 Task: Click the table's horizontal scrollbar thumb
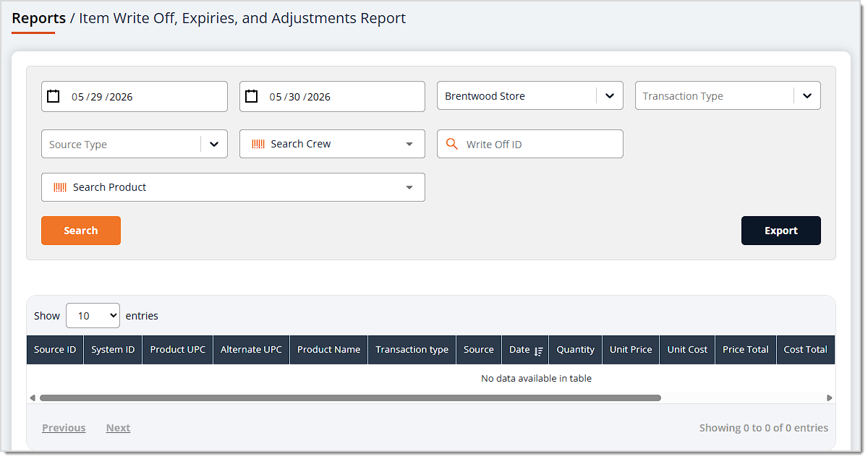(350, 398)
